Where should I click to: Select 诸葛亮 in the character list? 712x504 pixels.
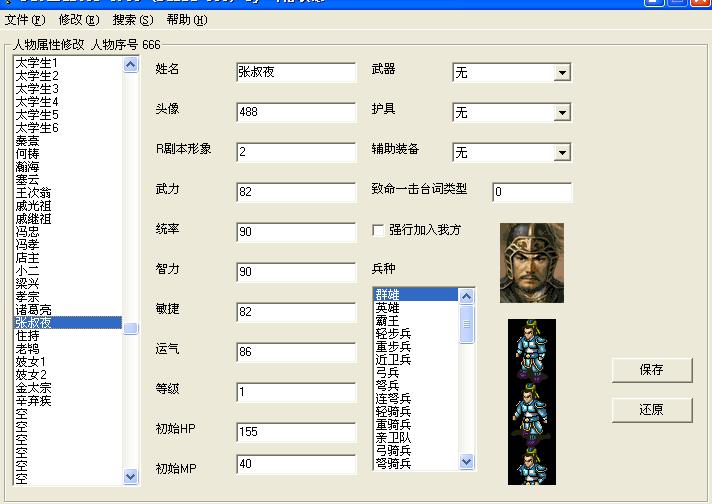click(x=34, y=310)
